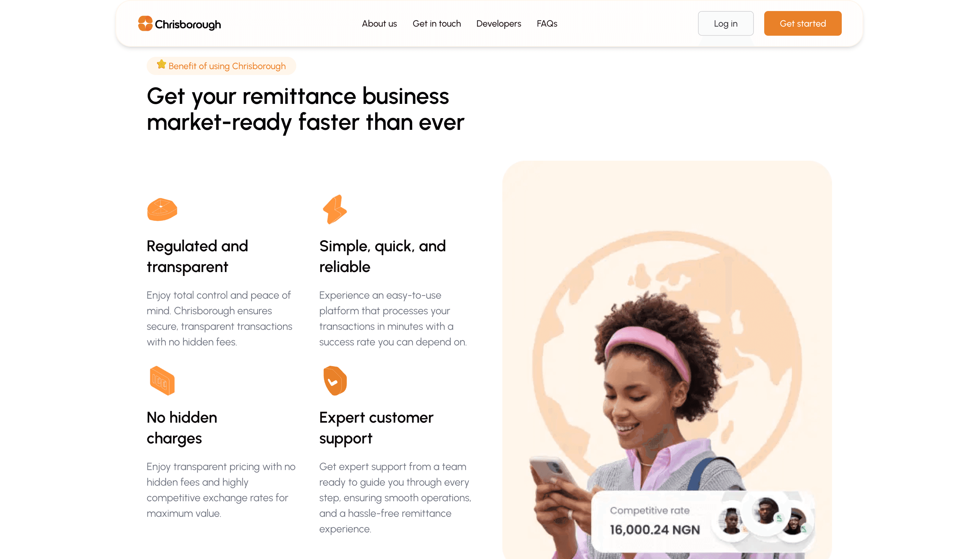Click the lightning bolt icon
The height and width of the screenshot is (559, 980).
pyautogui.click(x=335, y=209)
